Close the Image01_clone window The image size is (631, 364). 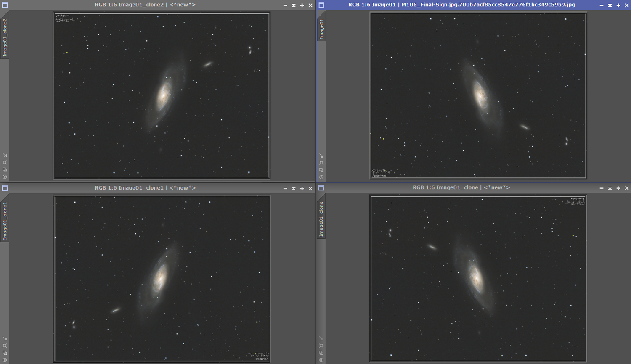click(627, 188)
